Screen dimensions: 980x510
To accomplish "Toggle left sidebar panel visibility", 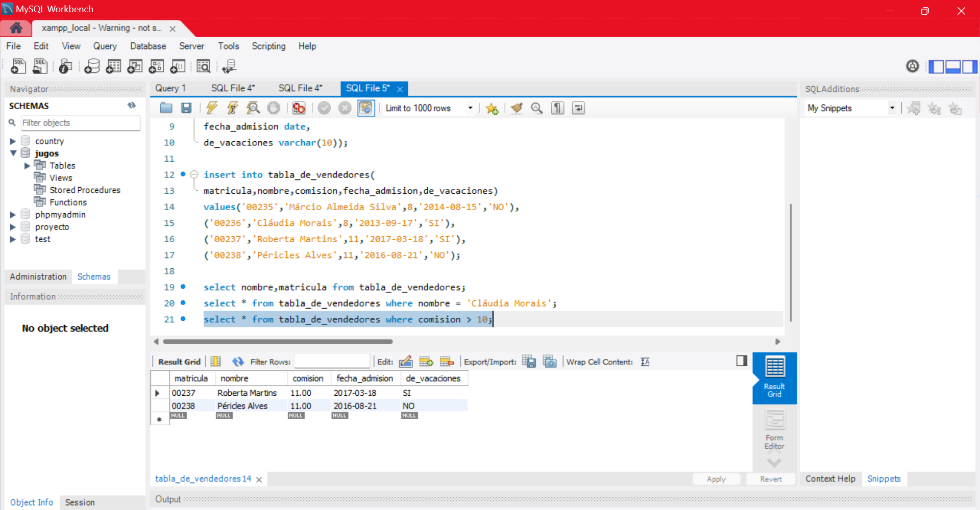I will click(936, 66).
